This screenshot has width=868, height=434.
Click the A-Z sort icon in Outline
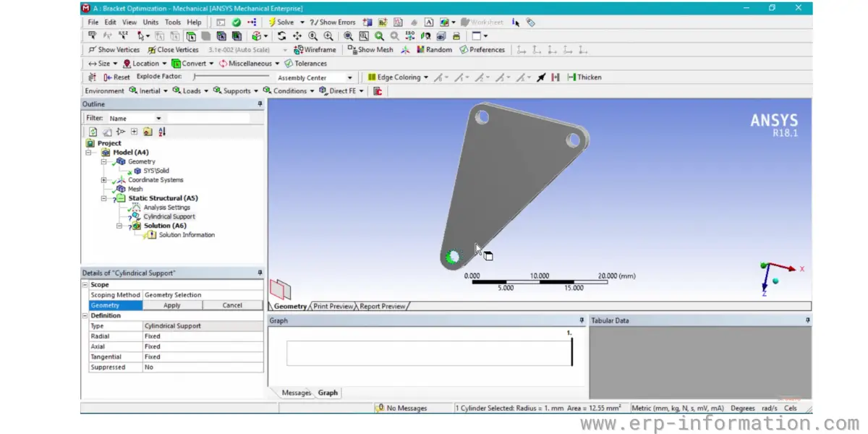[161, 132]
